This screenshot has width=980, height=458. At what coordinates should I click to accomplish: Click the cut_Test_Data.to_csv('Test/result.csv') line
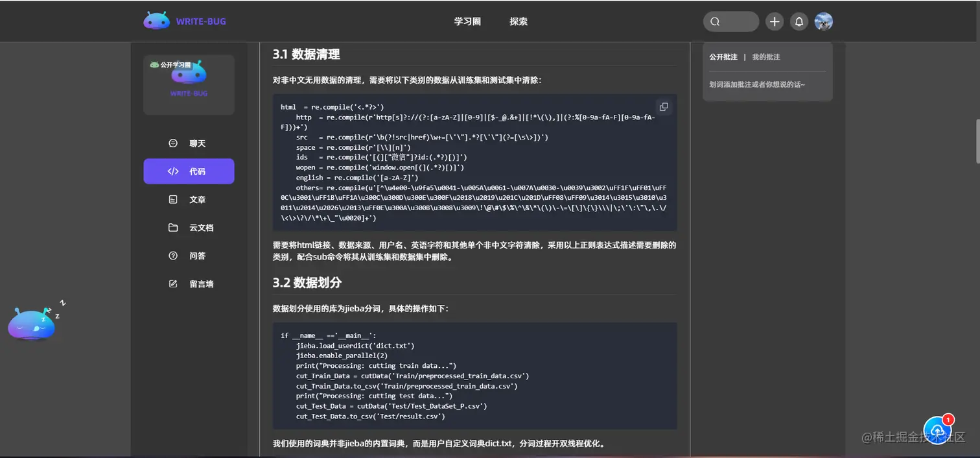click(x=371, y=416)
